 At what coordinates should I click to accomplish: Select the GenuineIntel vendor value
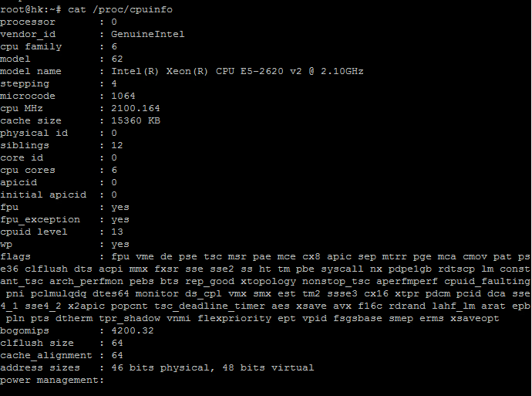[x=148, y=34]
